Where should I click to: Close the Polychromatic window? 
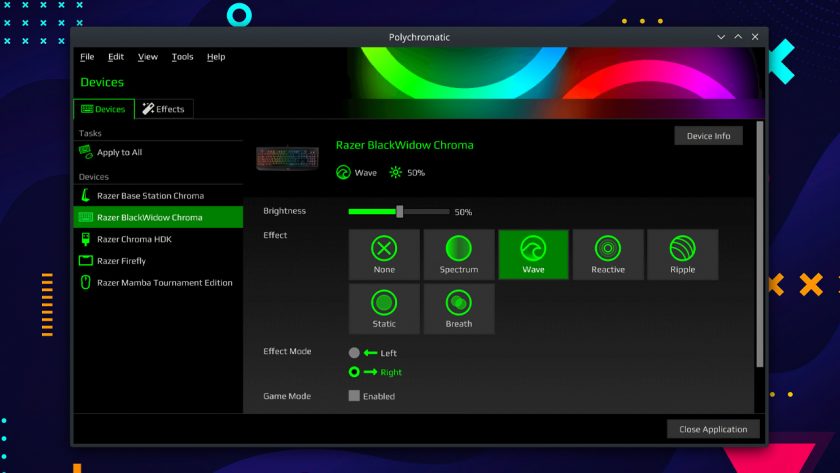[755, 36]
